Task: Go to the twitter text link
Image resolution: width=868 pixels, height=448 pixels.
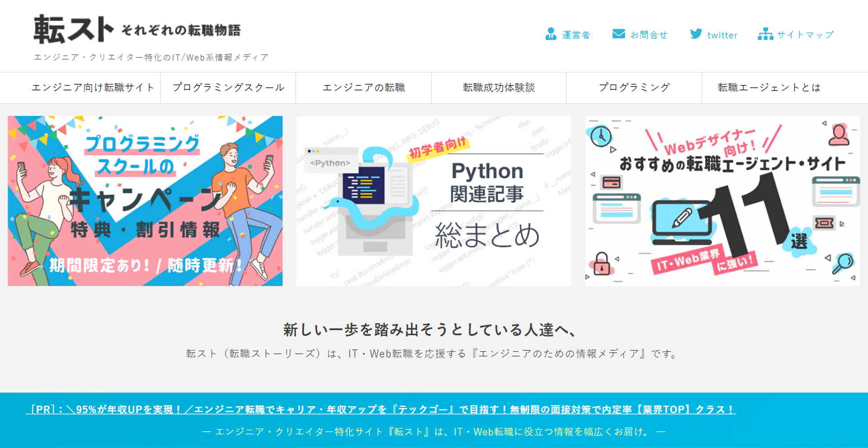Action: click(x=722, y=35)
